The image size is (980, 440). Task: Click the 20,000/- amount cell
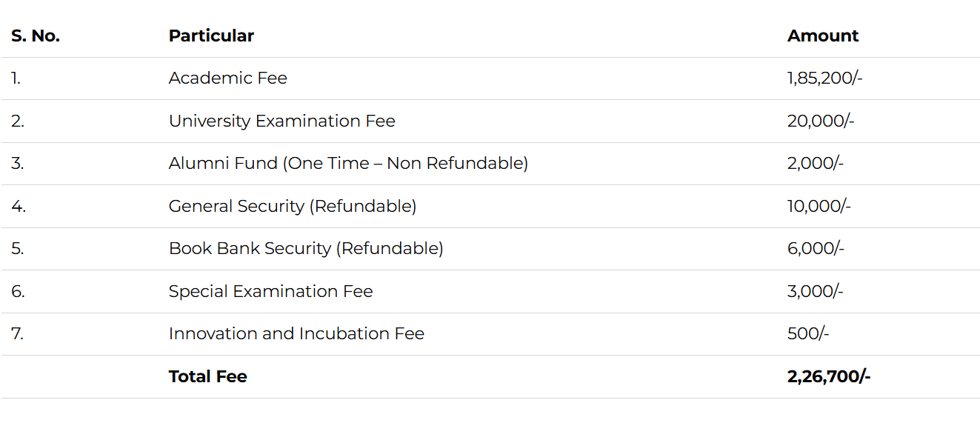tap(820, 121)
